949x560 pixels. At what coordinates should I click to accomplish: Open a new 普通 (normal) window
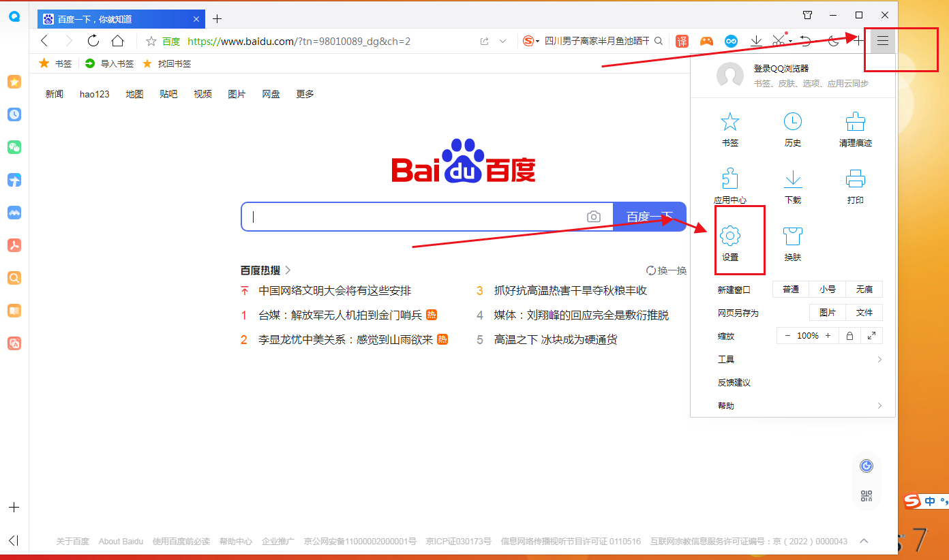[x=791, y=290]
